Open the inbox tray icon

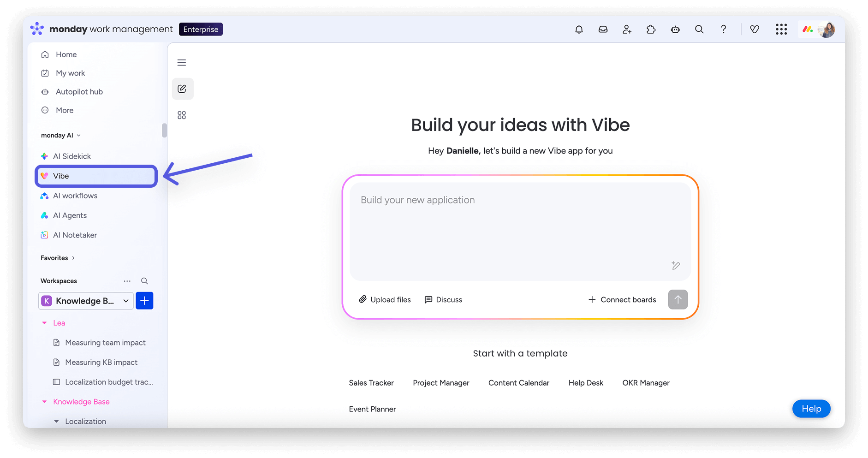click(603, 30)
